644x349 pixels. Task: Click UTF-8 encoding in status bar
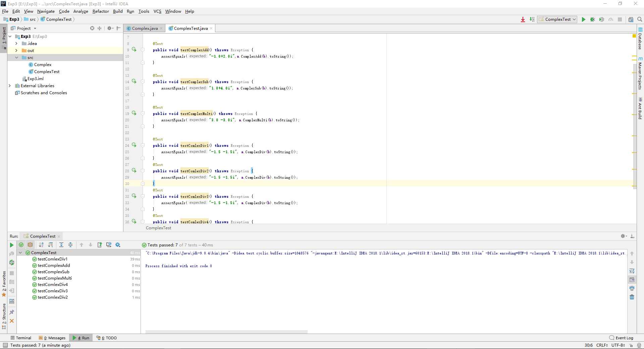coord(618,345)
